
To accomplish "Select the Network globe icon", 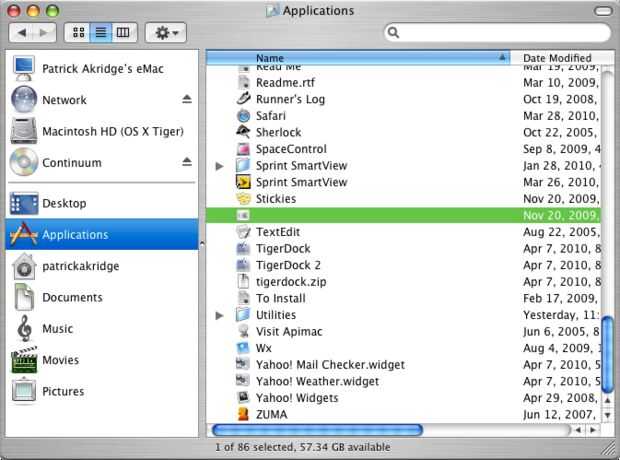I will click(24, 99).
